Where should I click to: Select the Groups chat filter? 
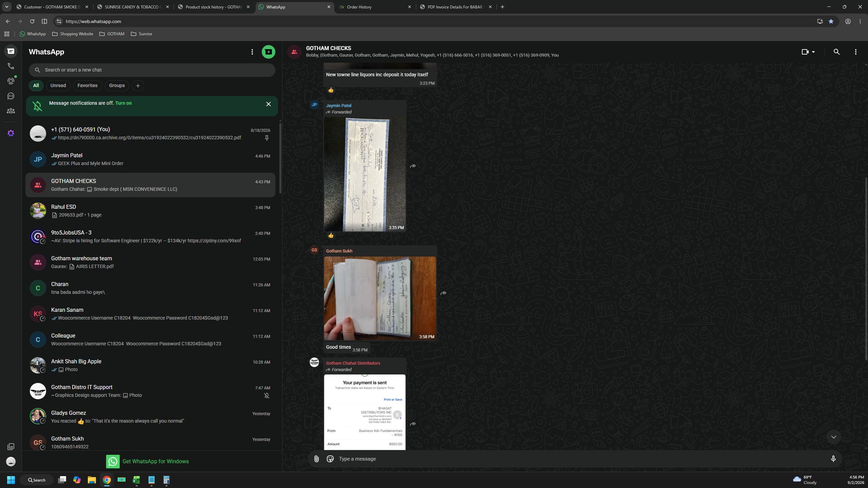click(117, 85)
